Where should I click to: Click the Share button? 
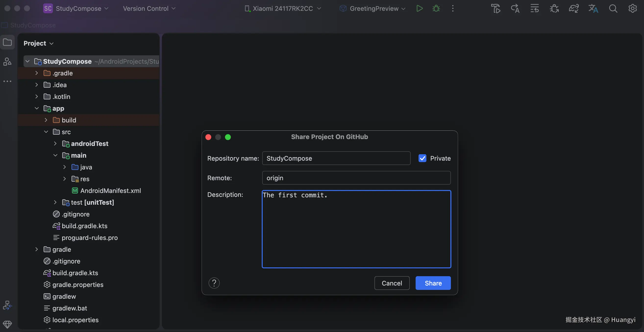click(x=433, y=283)
